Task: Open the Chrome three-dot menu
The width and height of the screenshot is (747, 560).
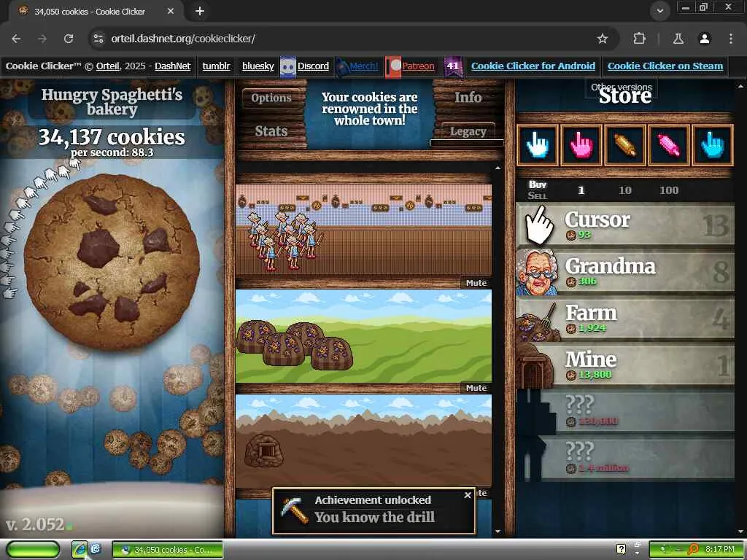Action: (731, 39)
